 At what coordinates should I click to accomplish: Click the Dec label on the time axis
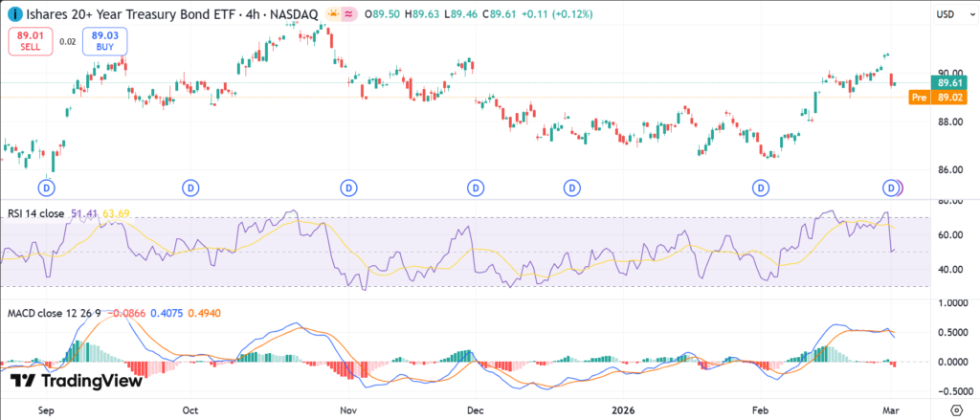(477, 410)
